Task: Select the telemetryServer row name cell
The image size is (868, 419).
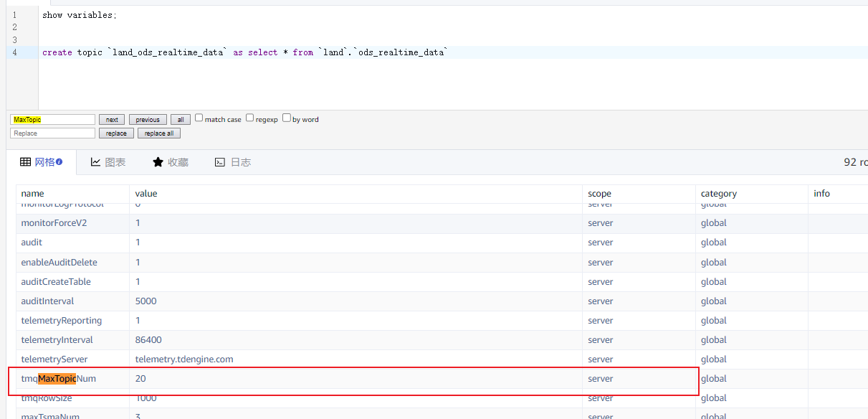Action: 54,359
